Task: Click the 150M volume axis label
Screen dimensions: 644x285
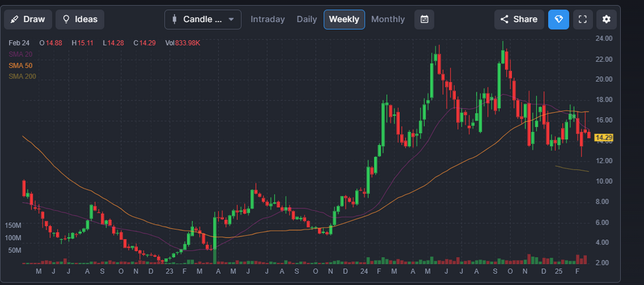Action: point(13,226)
